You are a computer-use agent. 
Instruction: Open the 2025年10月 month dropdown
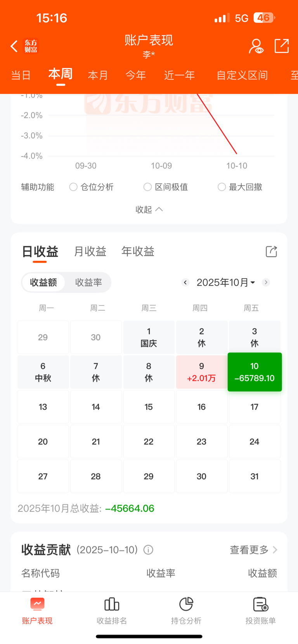coord(226,282)
